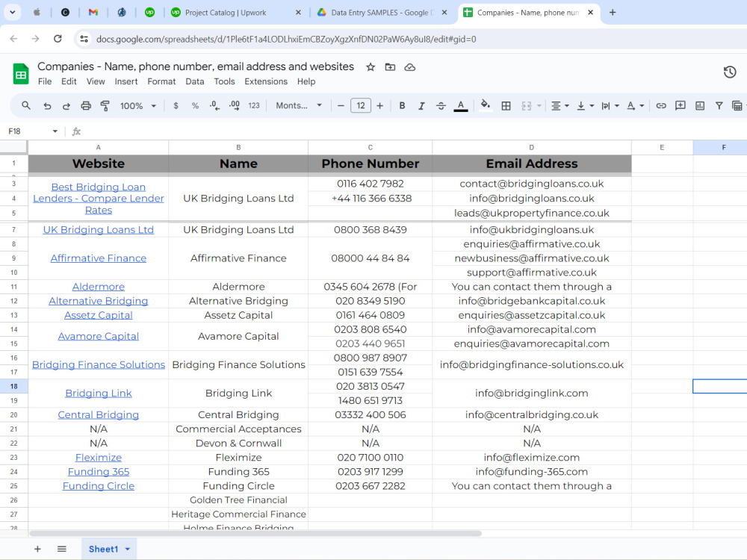Open the Avamore Capital link
This screenshot has height=560, width=747.
click(99, 336)
